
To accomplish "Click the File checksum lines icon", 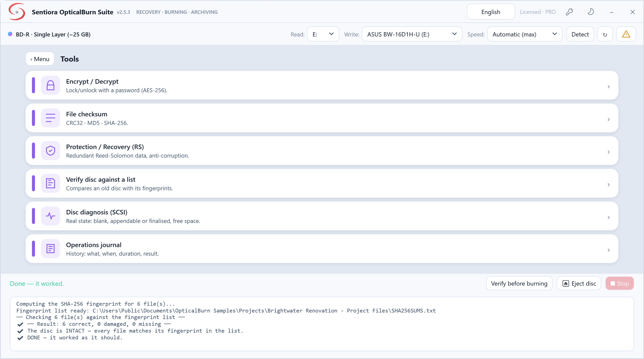I will 51,118.
